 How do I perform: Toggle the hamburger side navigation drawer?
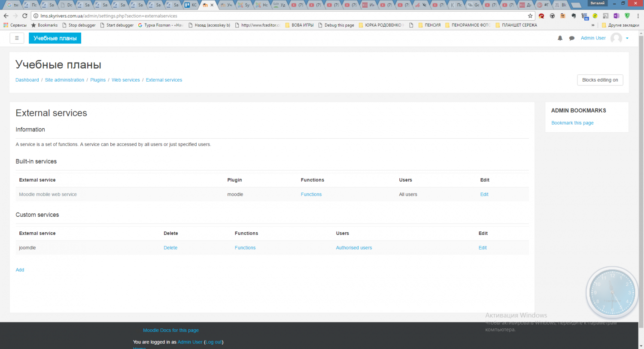[17, 38]
